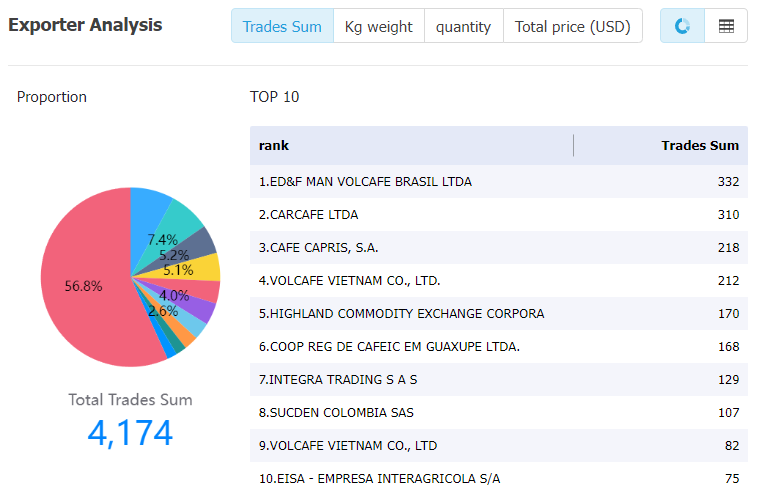Image resolution: width=757 pixels, height=493 pixels.
Task: Select row 3.CAFE CAPRIS, S.A.
Action: point(499,248)
